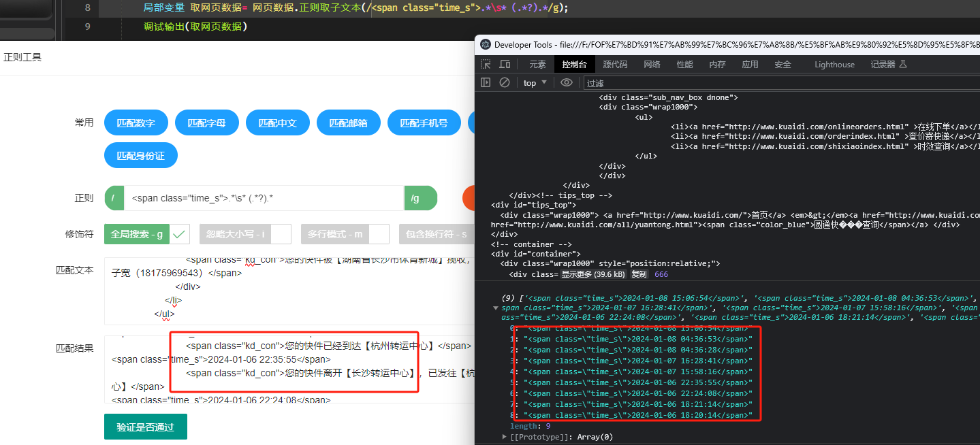This screenshot has height=445, width=980.
Task: Click inside the 匹配文本 text area
Action: point(289,291)
